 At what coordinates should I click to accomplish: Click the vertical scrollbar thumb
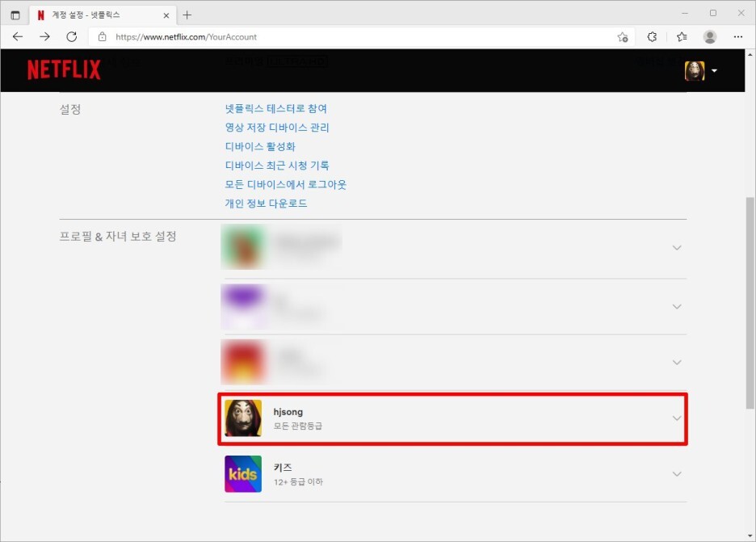(x=750, y=303)
